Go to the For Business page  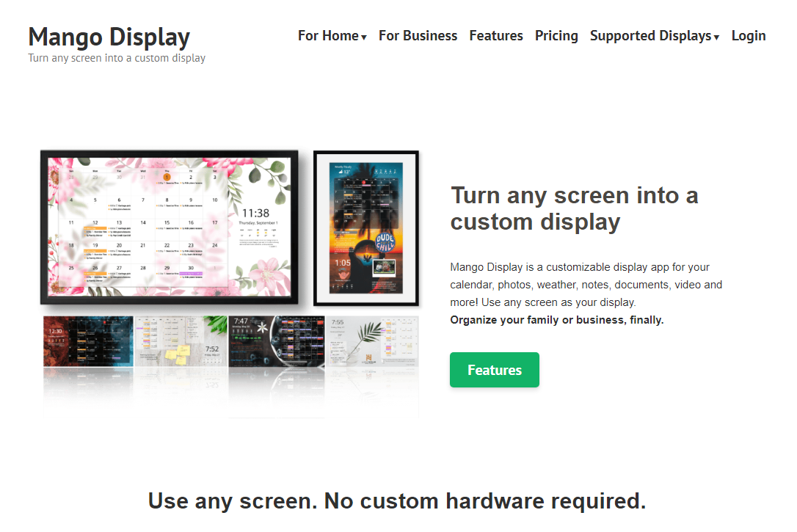pyautogui.click(x=418, y=36)
